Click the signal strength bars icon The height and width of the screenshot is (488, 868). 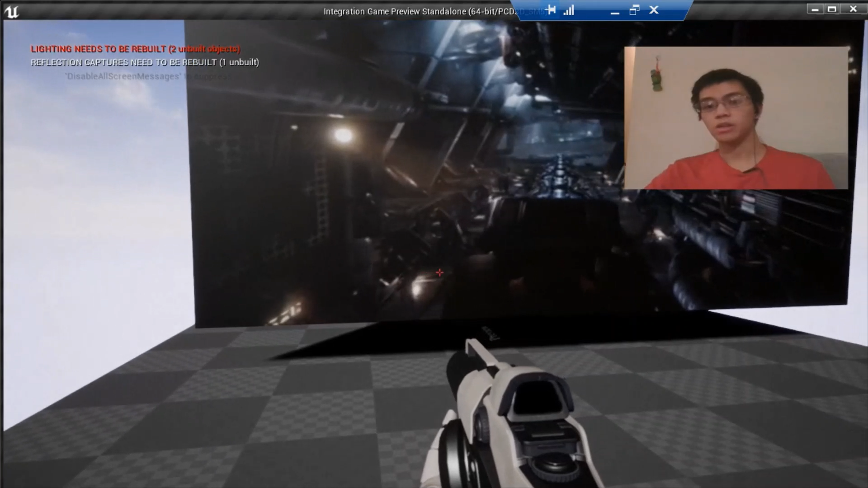click(x=569, y=10)
